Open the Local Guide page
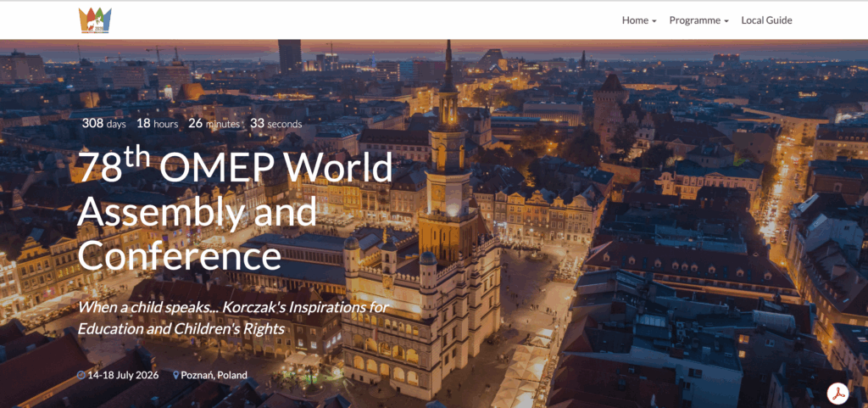Image resolution: width=868 pixels, height=408 pixels. coord(766,20)
